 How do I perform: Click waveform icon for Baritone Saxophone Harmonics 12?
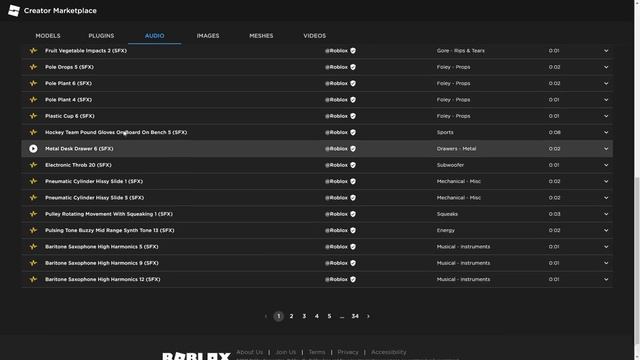33,279
